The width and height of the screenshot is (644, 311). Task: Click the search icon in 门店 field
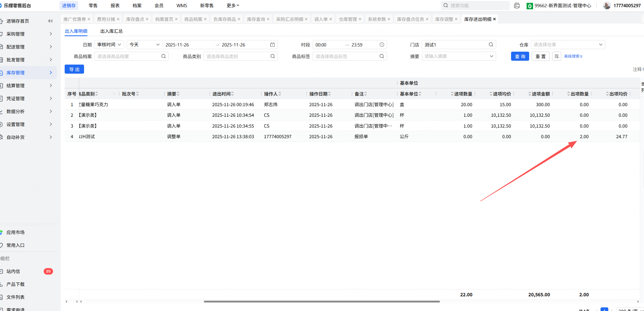(491, 45)
